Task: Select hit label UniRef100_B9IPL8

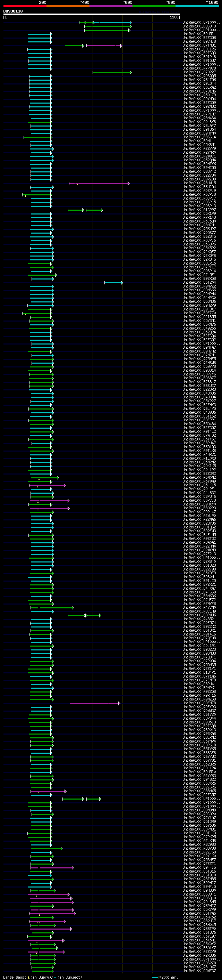Action: [x=199, y=57]
